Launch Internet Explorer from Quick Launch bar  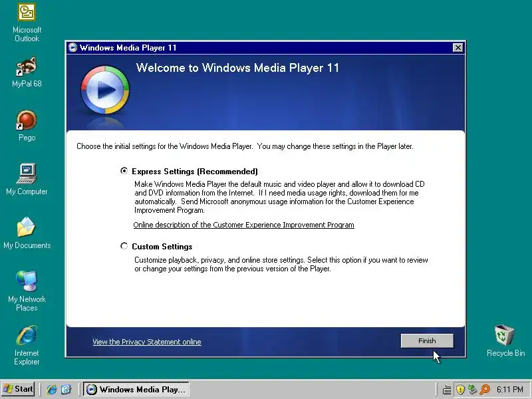coord(52,389)
